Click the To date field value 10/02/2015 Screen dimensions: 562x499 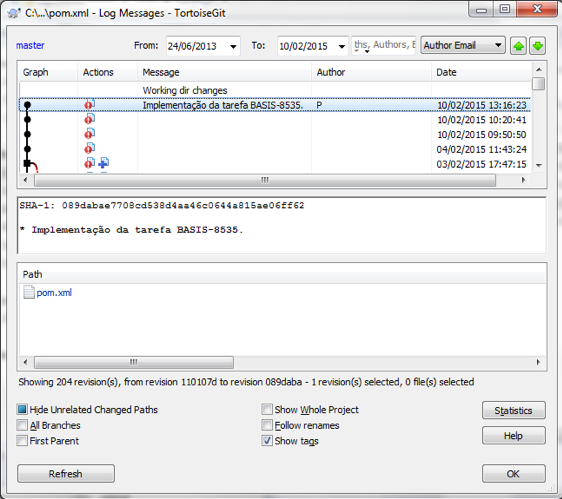pos(303,46)
